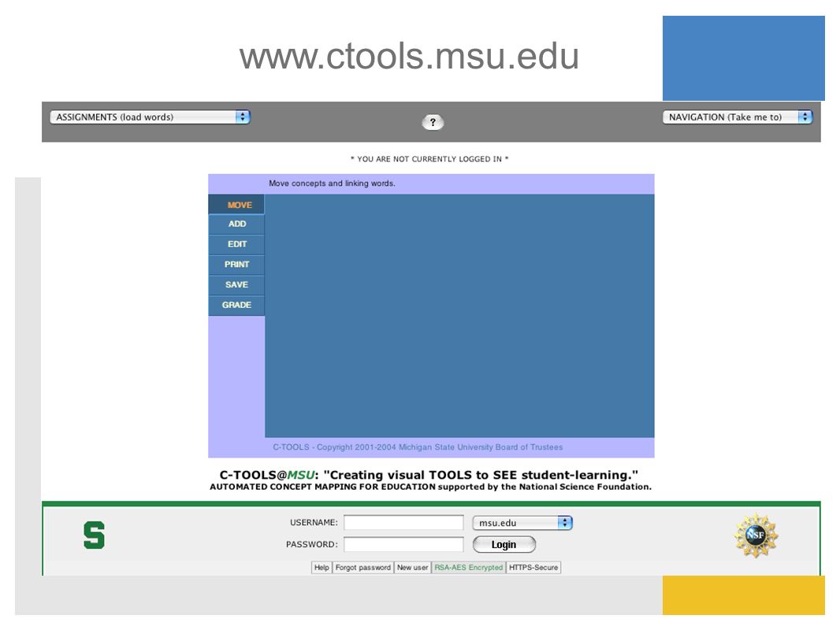
Task: Click the www.ctools.msu.edu title text
Action: point(409,56)
